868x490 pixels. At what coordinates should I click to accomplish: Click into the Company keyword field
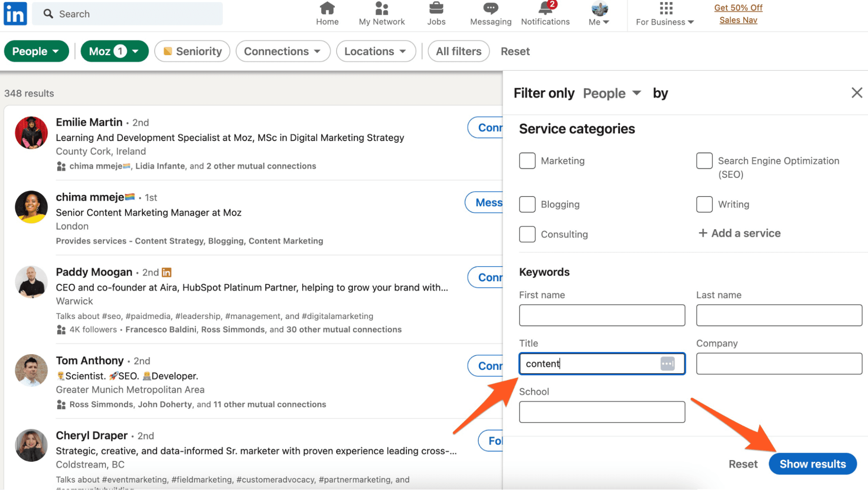click(779, 364)
